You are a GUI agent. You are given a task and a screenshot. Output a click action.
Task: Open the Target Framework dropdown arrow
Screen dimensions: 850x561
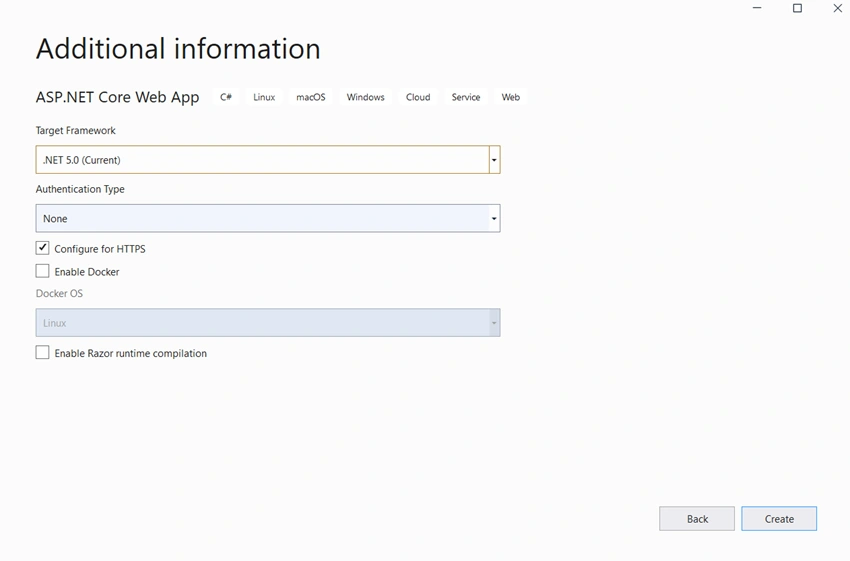point(494,160)
